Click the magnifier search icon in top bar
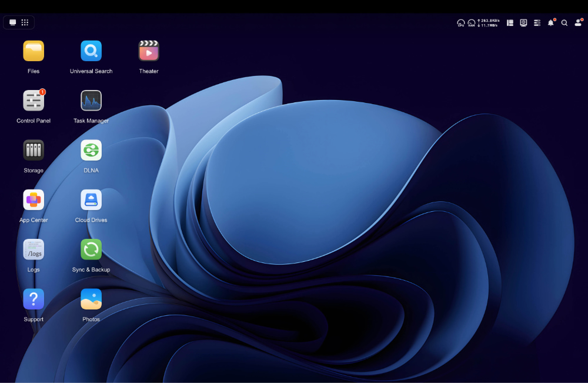This screenshot has width=588, height=383. tap(564, 23)
